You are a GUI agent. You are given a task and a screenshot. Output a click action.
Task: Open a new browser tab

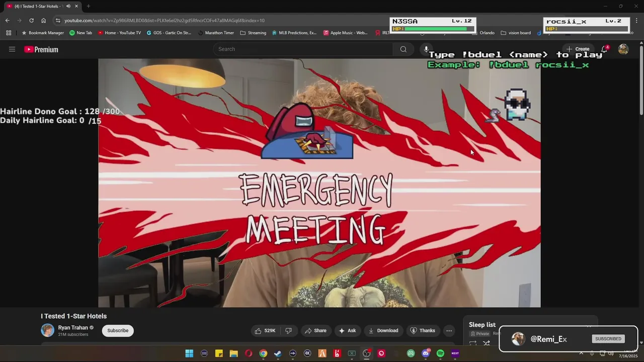(89, 6)
